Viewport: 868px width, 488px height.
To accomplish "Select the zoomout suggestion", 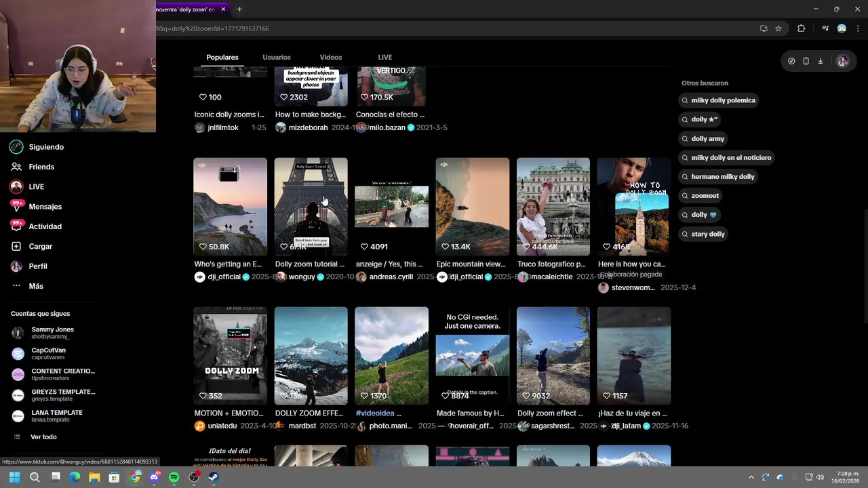I will 701,196.
